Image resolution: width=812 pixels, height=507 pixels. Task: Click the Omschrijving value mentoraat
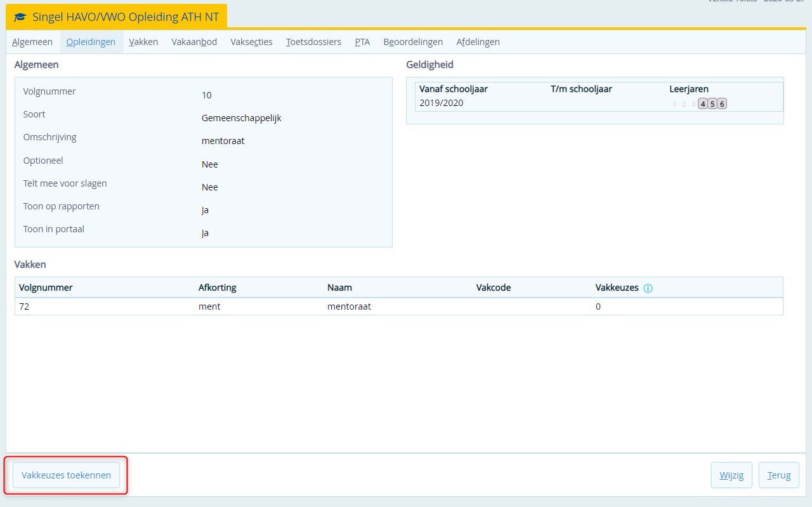tap(223, 141)
